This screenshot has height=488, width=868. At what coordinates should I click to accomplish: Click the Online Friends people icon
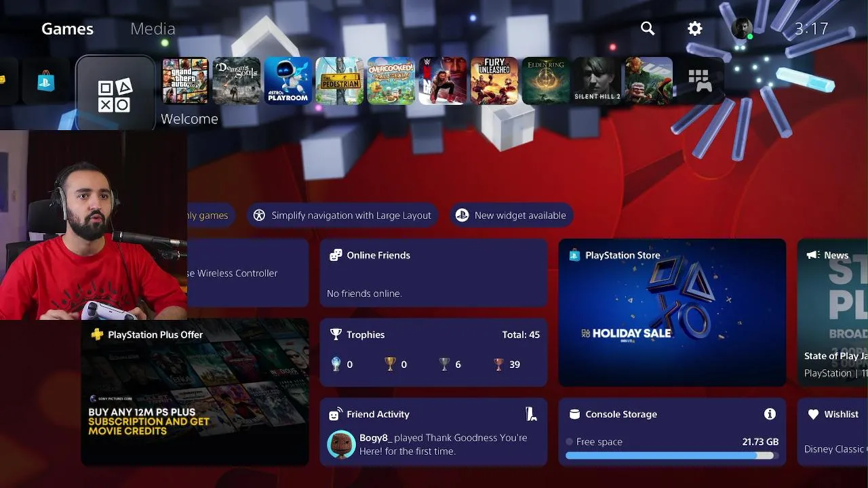336,255
